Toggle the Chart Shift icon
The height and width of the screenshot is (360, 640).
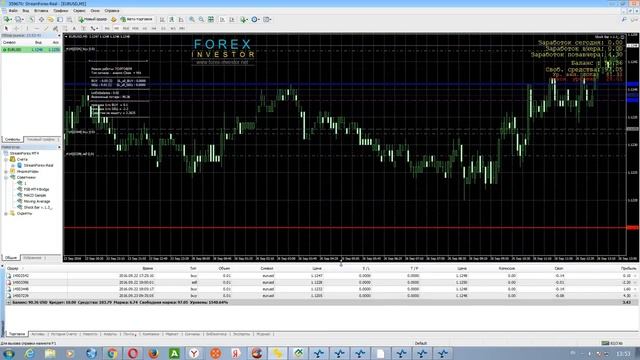232,19
